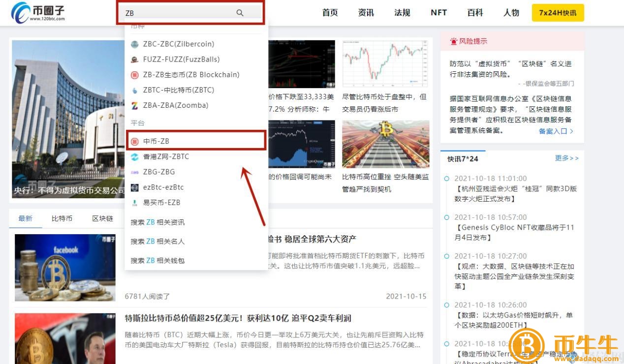This screenshot has width=624, height=364.
Task: Open the central bank building banner image
Action: tap(68, 120)
